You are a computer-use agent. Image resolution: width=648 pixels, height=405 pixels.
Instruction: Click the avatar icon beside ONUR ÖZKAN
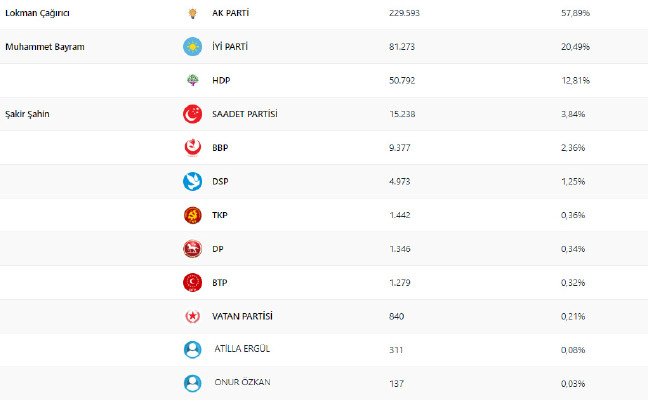click(192, 383)
